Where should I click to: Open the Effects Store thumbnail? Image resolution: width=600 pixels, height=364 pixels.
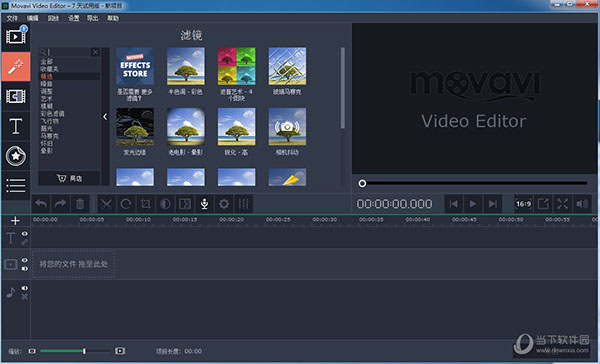pyautogui.click(x=135, y=66)
